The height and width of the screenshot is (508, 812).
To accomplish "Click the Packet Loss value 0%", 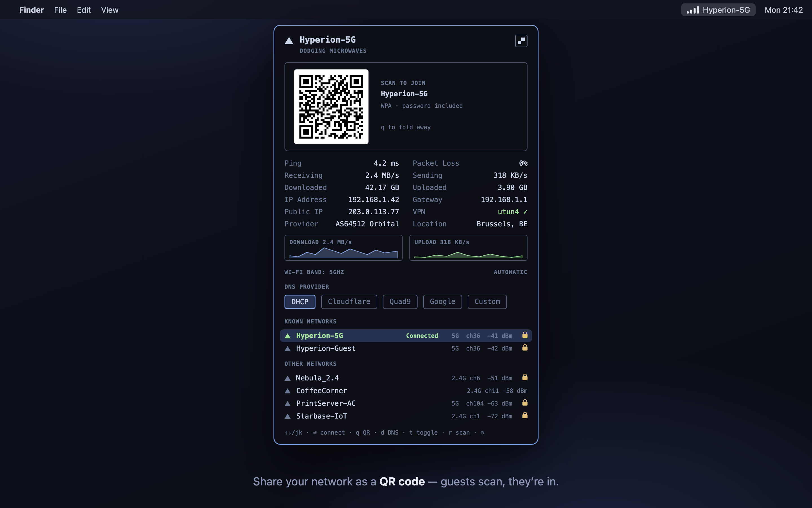I will (523, 163).
